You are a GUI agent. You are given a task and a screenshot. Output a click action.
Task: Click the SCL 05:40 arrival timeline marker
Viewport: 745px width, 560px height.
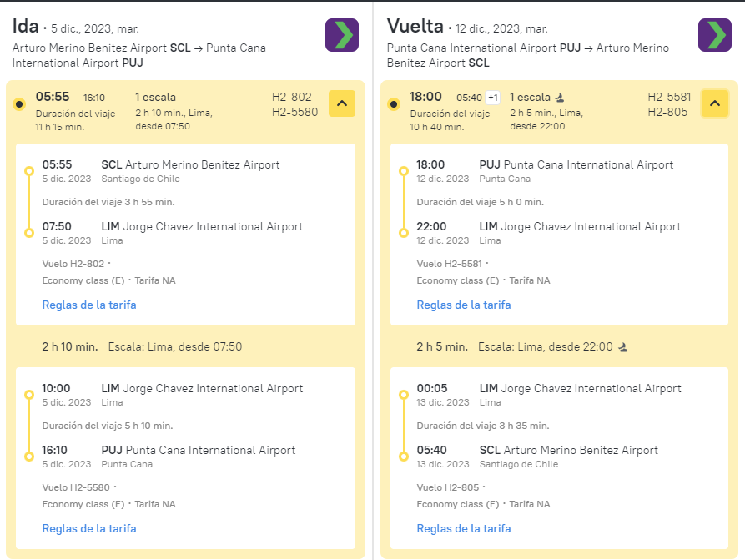[x=404, y=457]
